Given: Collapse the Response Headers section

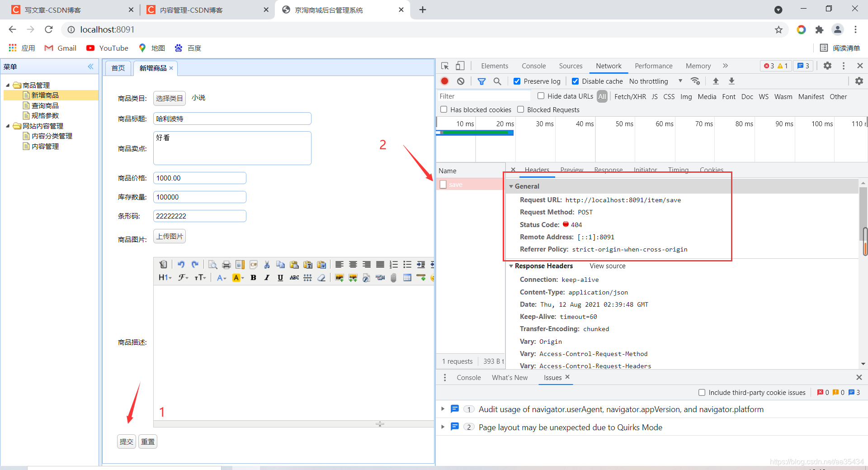Looking at the screenshot, I should [511, 266].
